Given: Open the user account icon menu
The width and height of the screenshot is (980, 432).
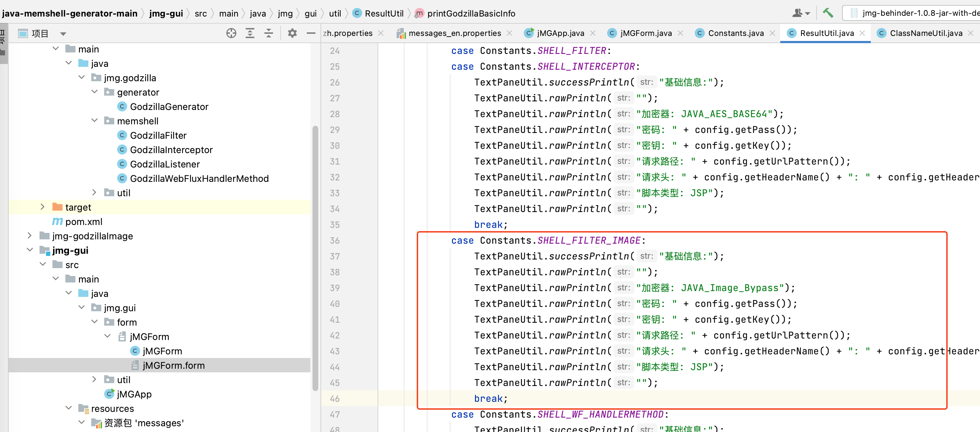Looking at the screenshot, I should click(801, 13).
